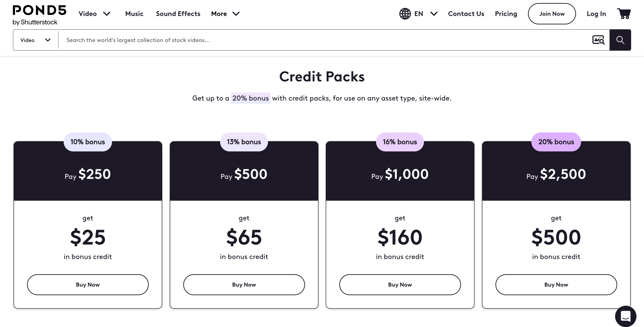Buy the $500 credit pack
Image resolution: width=644 pixels, height=327 pixels.
244,284
